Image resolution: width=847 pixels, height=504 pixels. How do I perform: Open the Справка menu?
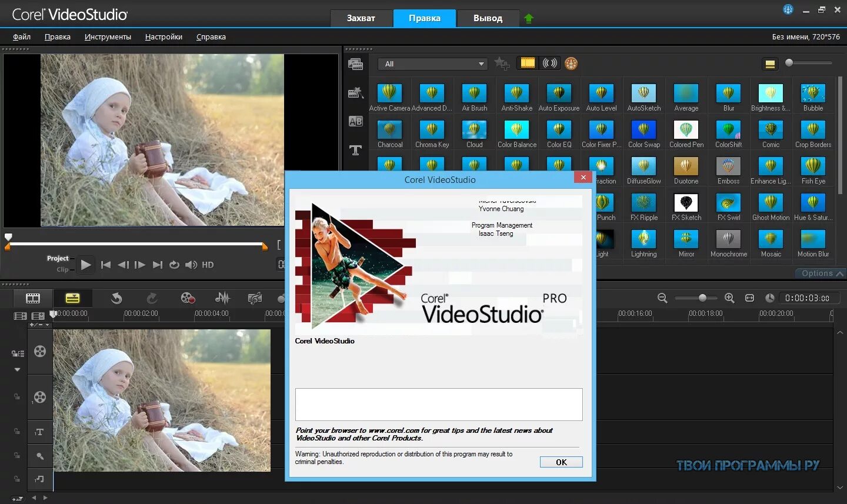211,36
